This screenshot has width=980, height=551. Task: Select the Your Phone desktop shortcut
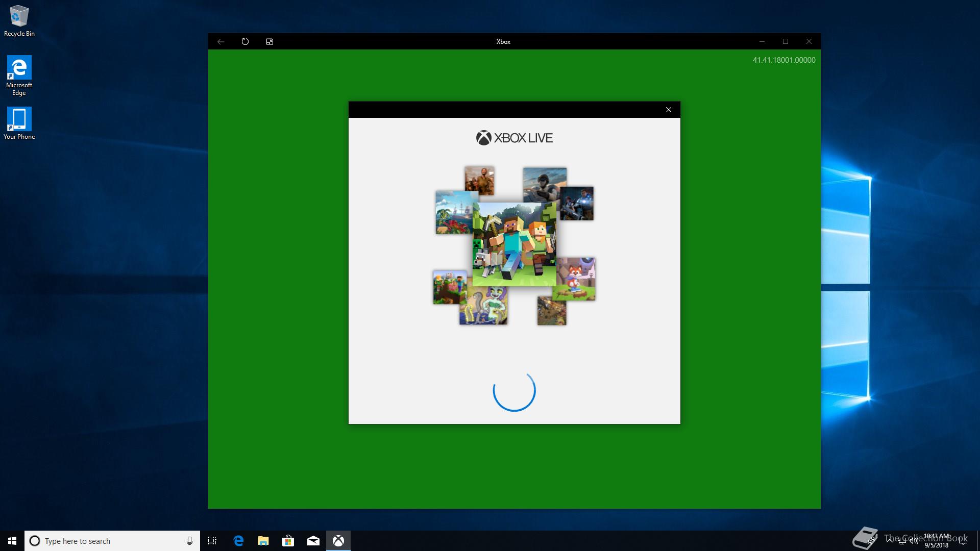point(19,123)
